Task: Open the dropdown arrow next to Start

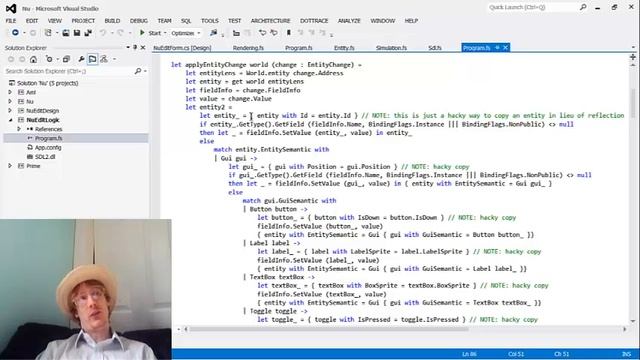Action: click(x=165, y=33)
